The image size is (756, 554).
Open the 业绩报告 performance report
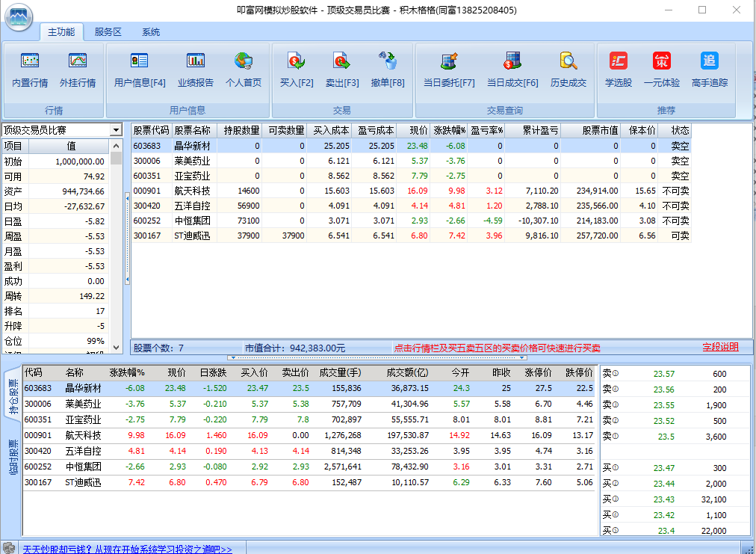pyautogui.click(x=196, y=70)
